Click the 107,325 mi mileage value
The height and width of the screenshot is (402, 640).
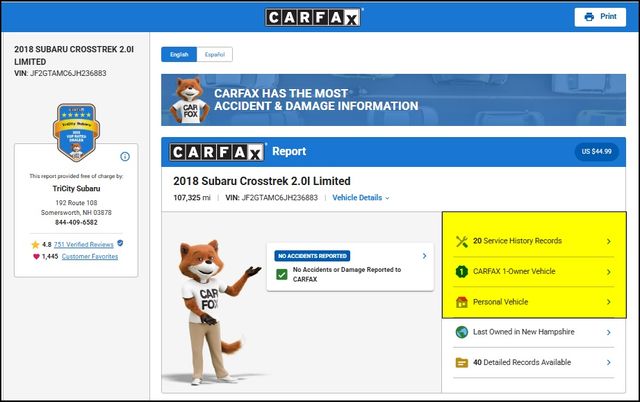point(192,198)
